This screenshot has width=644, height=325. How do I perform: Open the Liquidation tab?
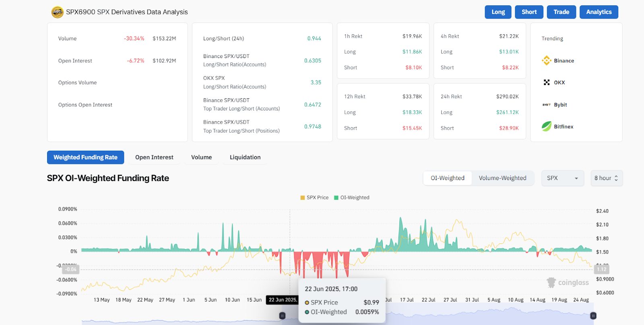[245, 157]
